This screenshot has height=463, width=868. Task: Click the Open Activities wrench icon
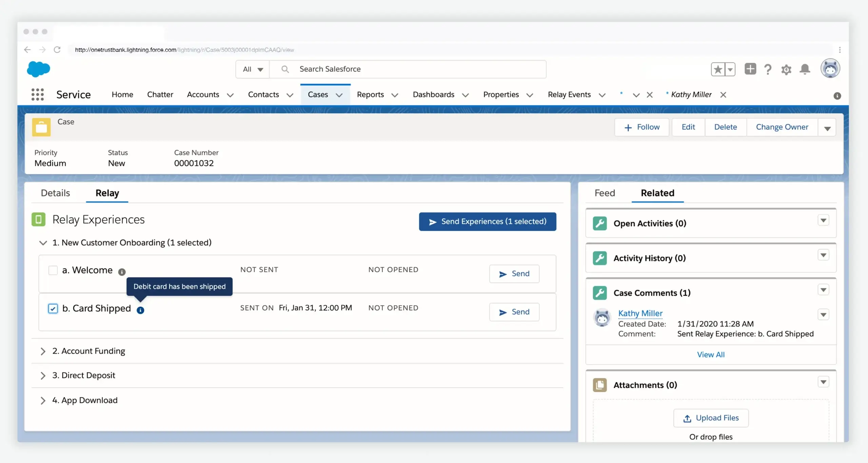coord(600,223)
